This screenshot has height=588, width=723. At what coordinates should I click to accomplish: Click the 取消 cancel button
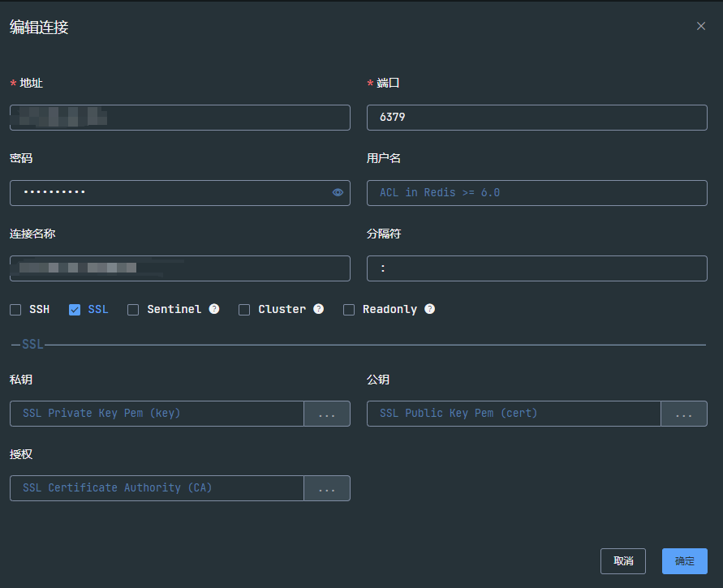pos(623,561)
